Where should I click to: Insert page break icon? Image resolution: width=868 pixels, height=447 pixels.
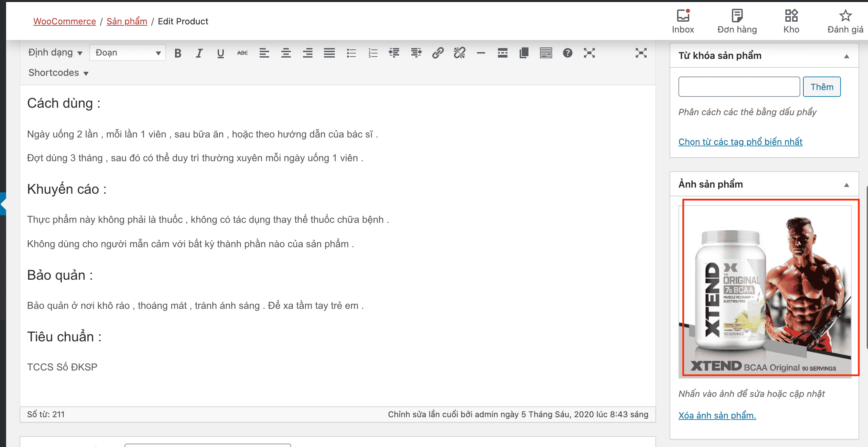(524, 53)
